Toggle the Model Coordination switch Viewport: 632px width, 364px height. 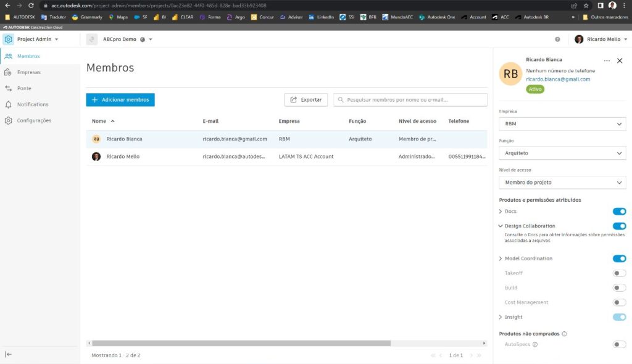619,259
